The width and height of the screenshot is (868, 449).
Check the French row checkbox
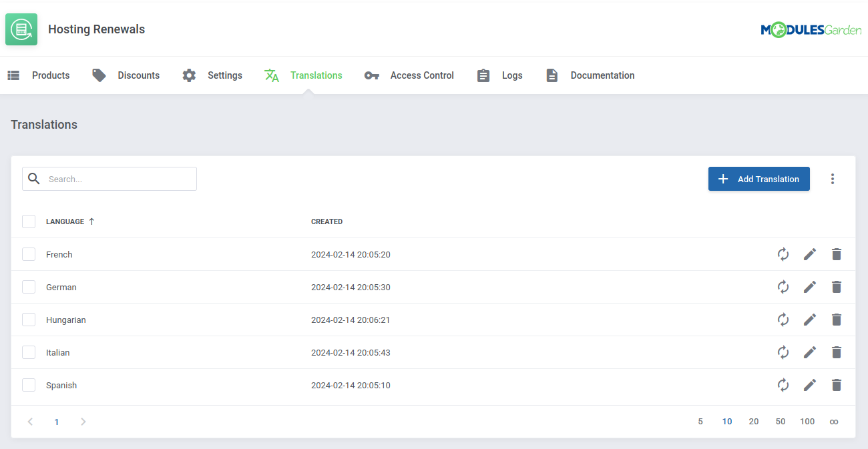(x=29, y=254)
